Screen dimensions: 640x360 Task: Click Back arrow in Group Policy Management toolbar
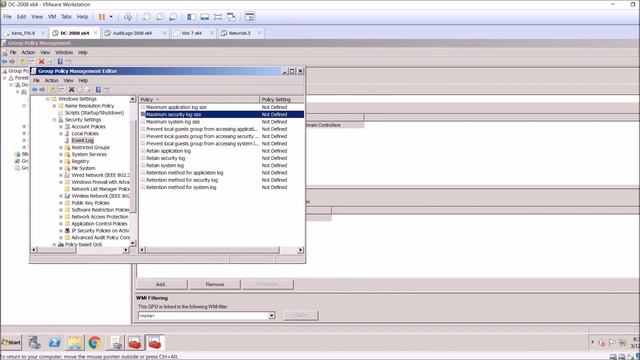(x=4, y=61)
